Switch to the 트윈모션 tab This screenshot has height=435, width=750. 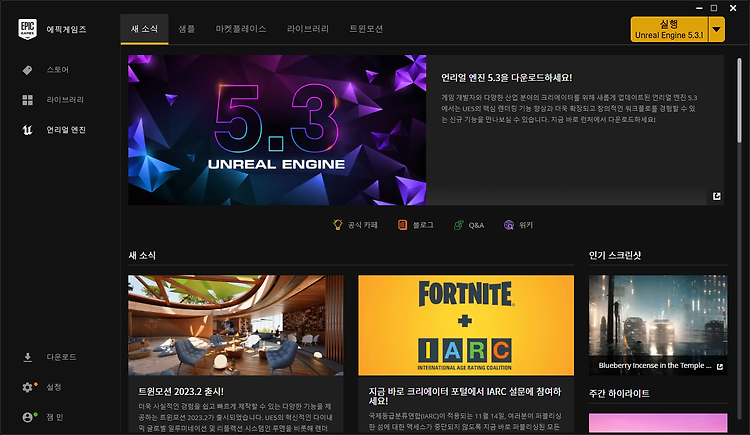pyautogui.click(x=366, y=29)
